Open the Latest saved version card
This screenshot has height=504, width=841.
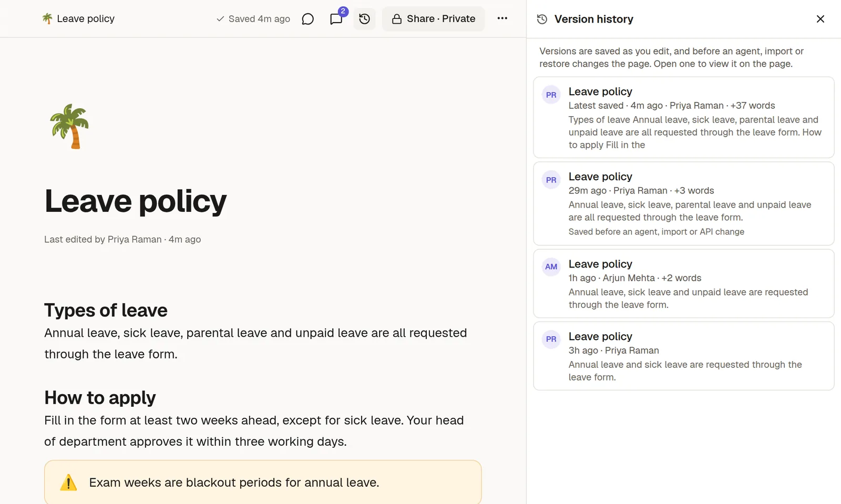point(684,117)
